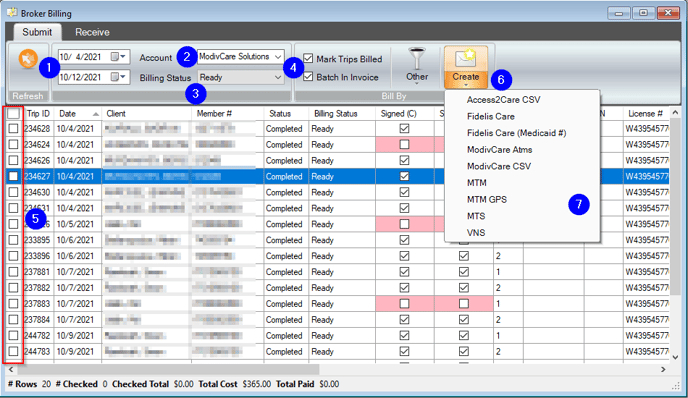Sort by the Billing Status column header
This screenshot has width=688, height=398.
(x=342, y=114)
